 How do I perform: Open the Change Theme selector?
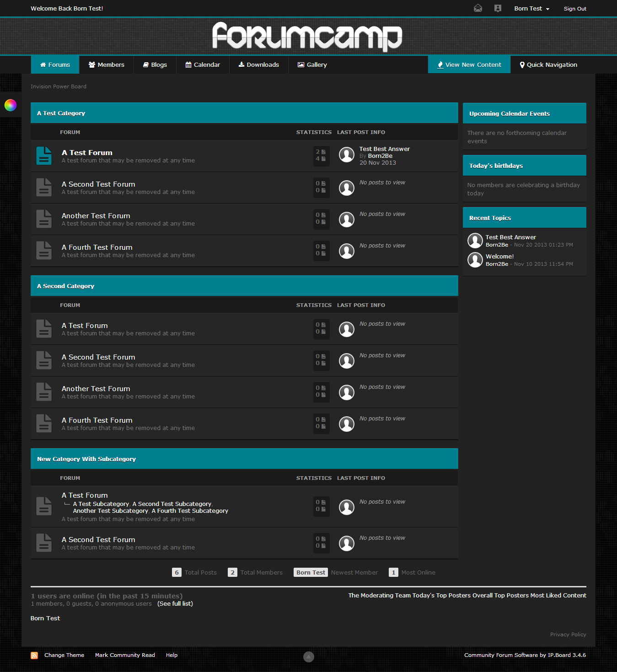[x=64, y=655]
